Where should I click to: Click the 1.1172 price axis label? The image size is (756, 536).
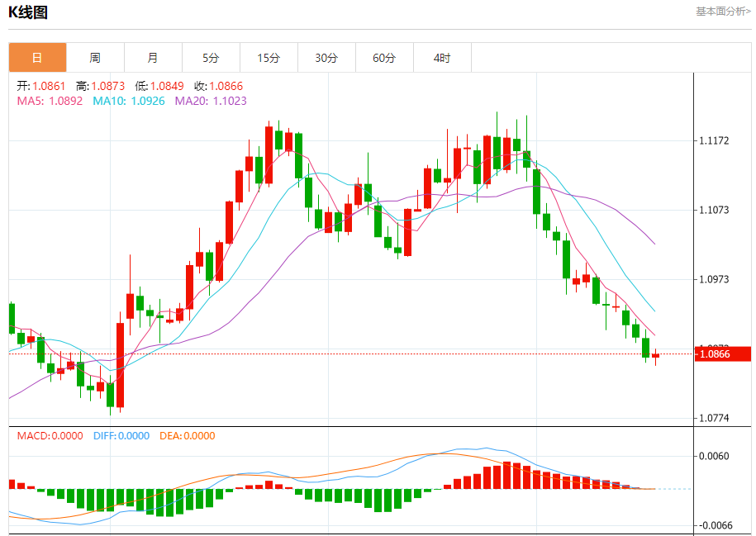714,140
